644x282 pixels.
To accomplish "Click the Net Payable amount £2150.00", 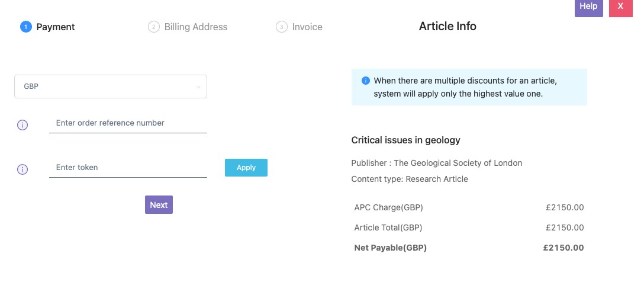I will pyautogui.click(x=563, y=248).
